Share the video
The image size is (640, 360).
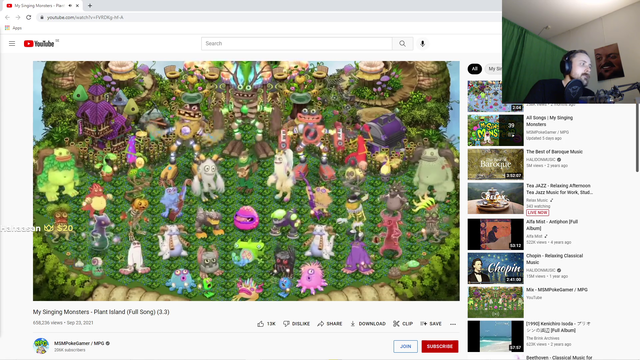click(x=330, y=324)
